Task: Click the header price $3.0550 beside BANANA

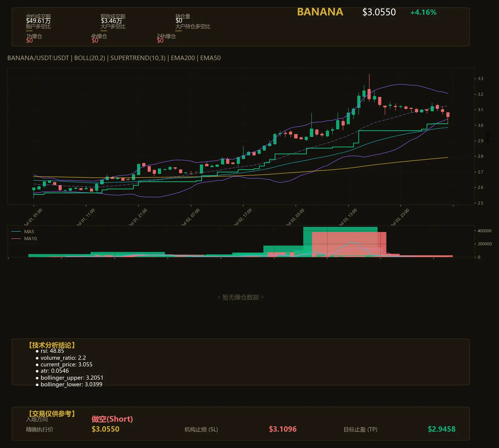Action: point(379,12)
